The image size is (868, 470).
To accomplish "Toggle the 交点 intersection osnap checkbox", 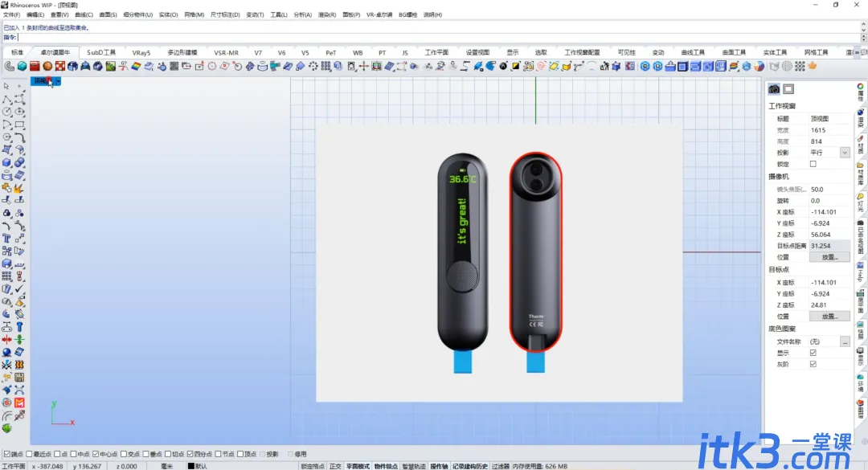I will (x=124, y=454).
